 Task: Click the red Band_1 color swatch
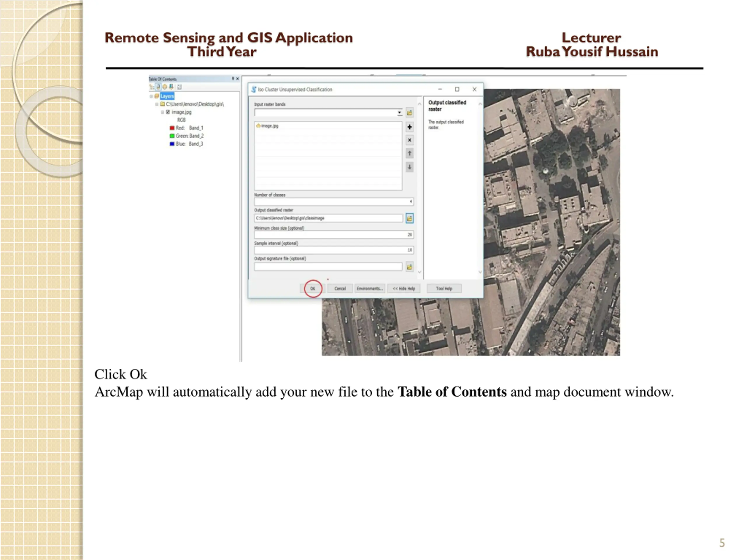[172, 128]
